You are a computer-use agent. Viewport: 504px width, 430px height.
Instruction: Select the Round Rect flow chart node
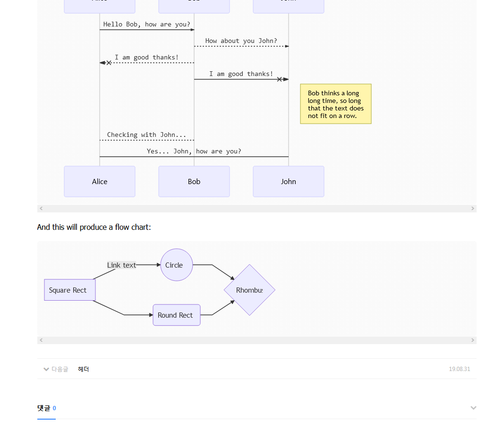pyautogui.click(x=177, y=315)
